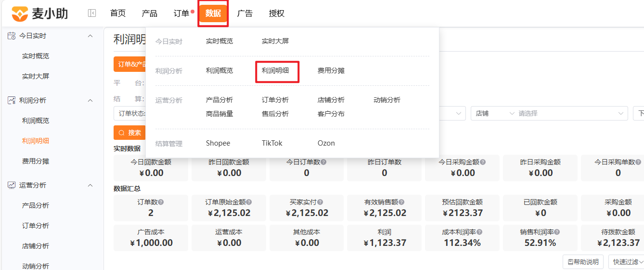Click the monitor icon next to 运营分析
644x270 pixels.
click(12, 185)
